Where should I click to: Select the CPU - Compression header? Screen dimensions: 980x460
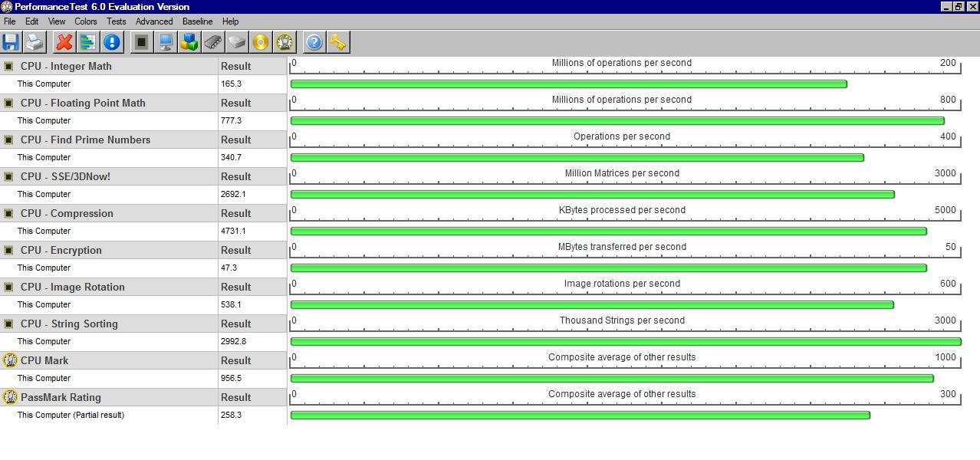[67, 213]
